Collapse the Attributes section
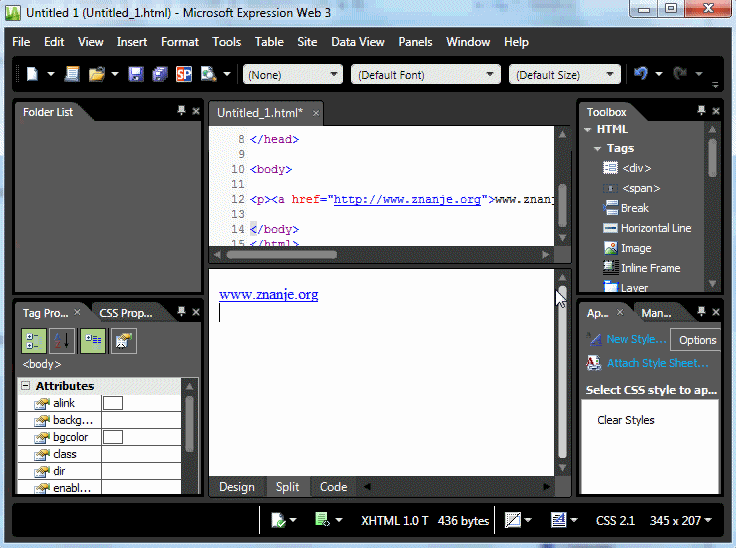 pos(25,386)
